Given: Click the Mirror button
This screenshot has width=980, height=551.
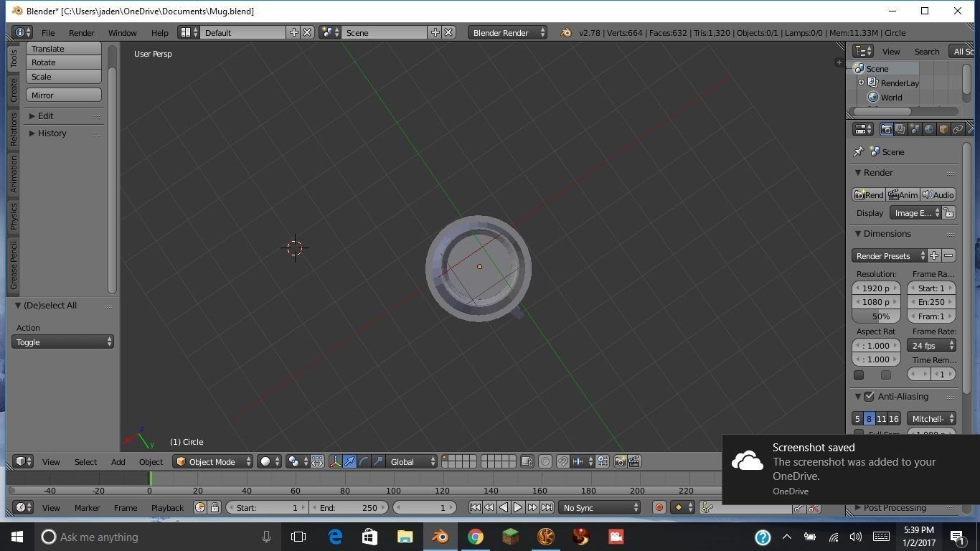Looking at the screenshot, I should click(x=64, y=95).
